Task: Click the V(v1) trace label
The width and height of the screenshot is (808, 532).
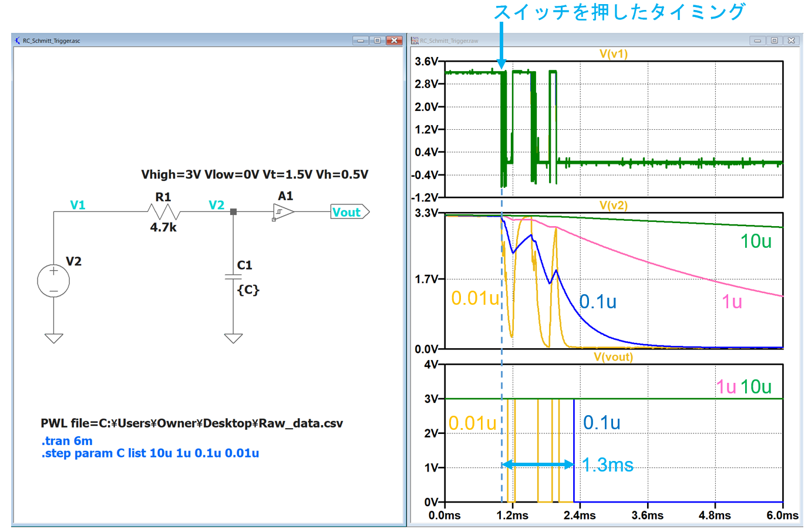Action: (x=613, y=54)
